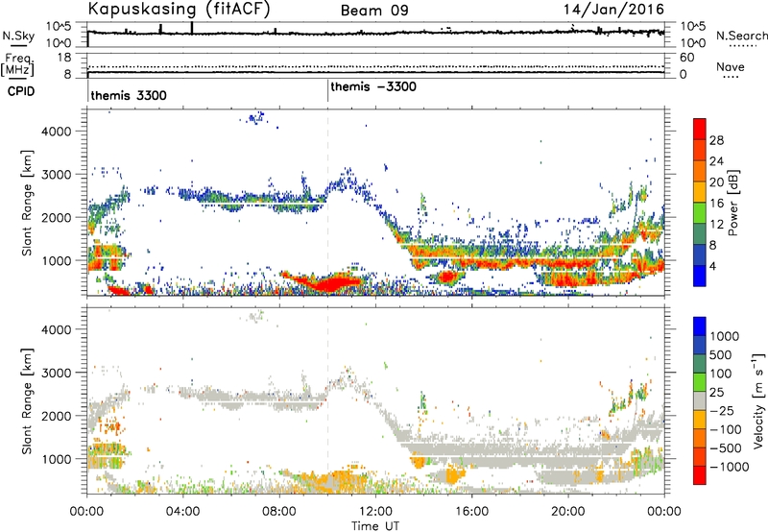The width and height of the screenshot is (768, 532).
Task: Click the 16:00 time axis tick label
Action: coord(471,512)
